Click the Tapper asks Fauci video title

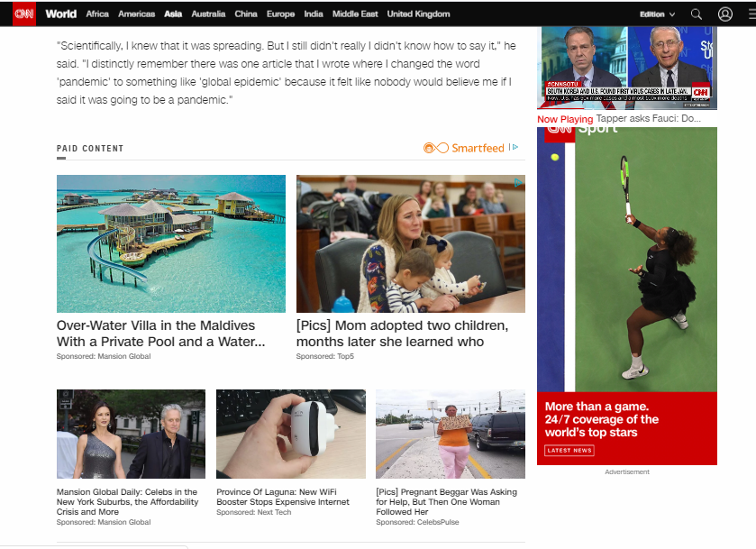[x=648, y=118]
